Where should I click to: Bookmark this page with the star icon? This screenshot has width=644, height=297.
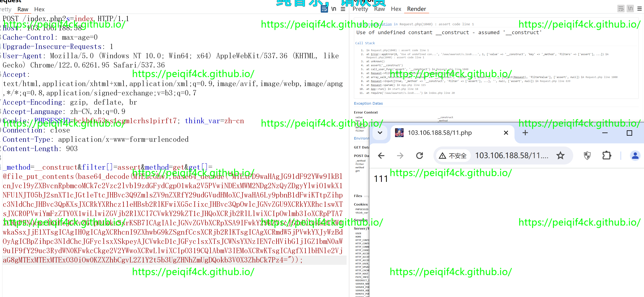pos(560,155)
